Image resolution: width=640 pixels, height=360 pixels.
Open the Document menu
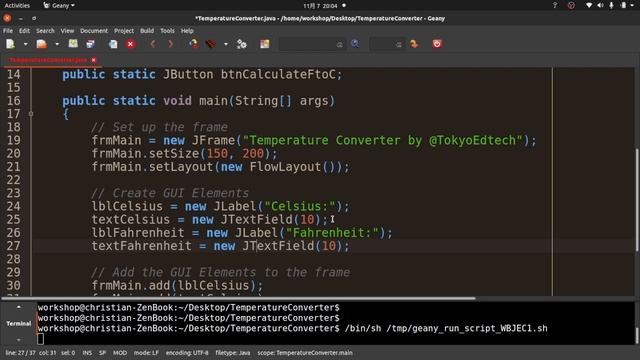94,31
